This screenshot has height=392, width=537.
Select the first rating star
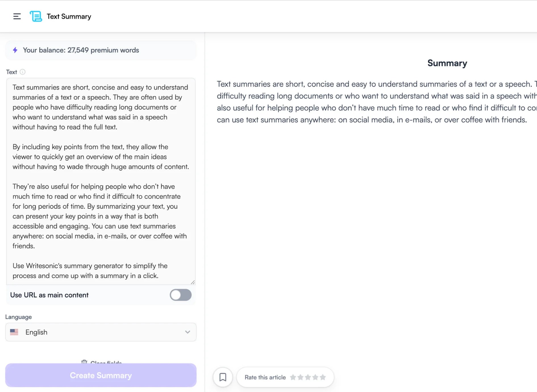tap(293, 377)
